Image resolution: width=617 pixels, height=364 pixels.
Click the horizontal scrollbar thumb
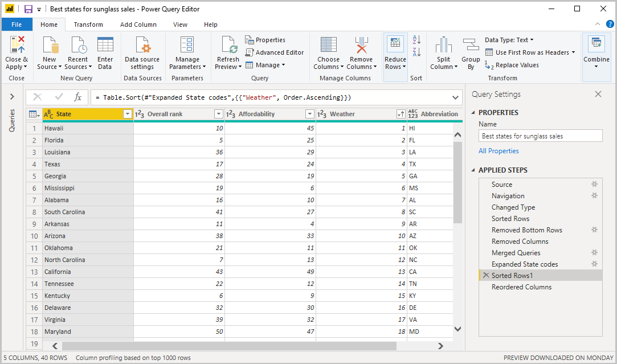pos(229,346)
